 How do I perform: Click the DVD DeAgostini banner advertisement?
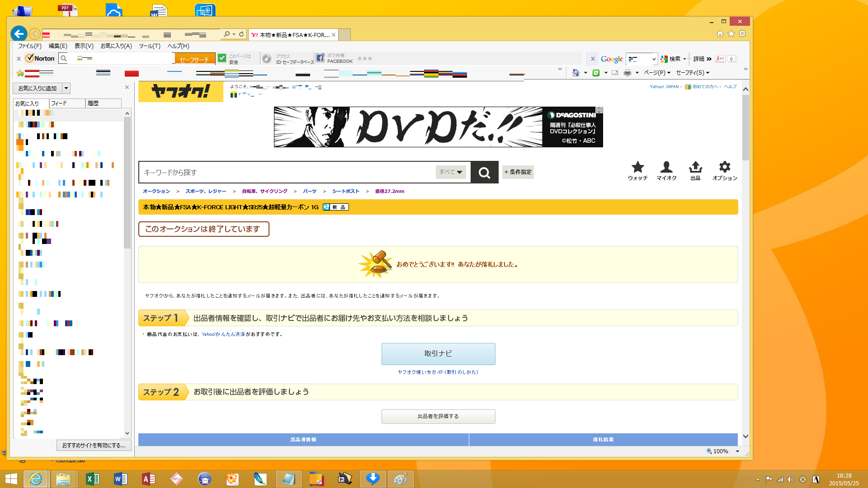coord(438,127)
